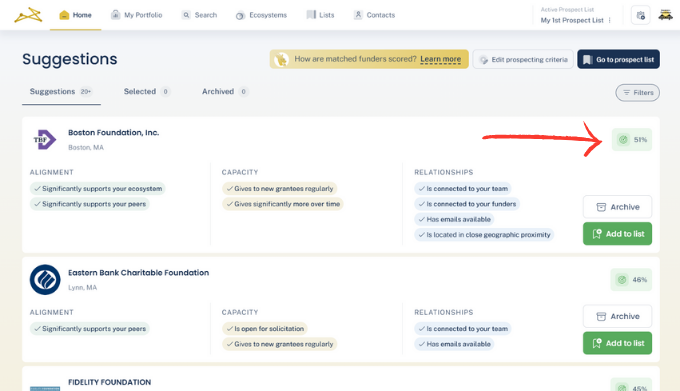Click the My Portfolio icon
Screen dimensions: 680x391
115,15
